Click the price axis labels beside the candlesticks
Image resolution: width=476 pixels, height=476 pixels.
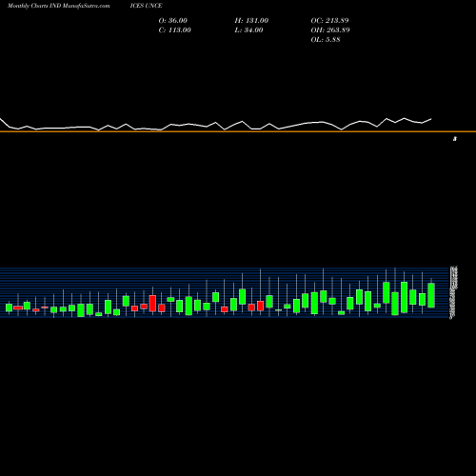(454, 292)
